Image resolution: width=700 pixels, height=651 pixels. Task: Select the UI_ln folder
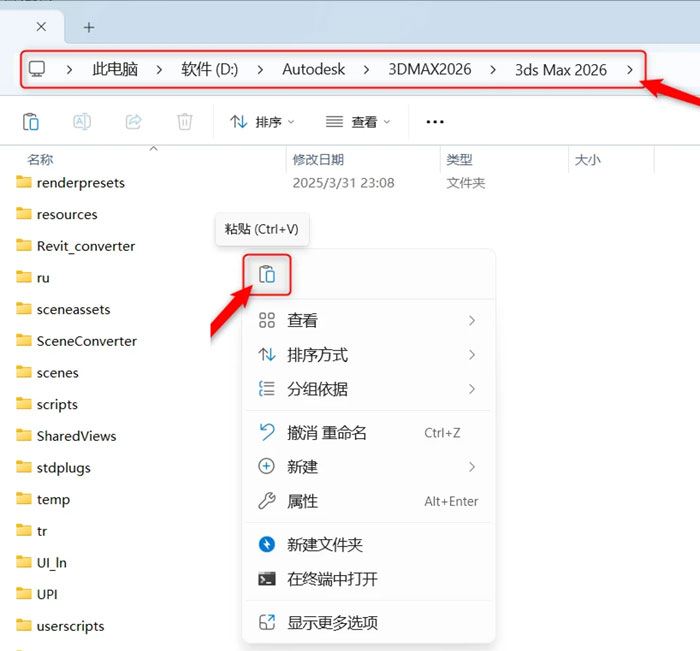[x=42, y=563]
